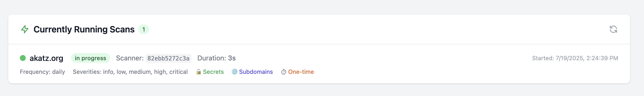
Task: Click the globe icon next to Subdomains
Action: tap(234, 72)
